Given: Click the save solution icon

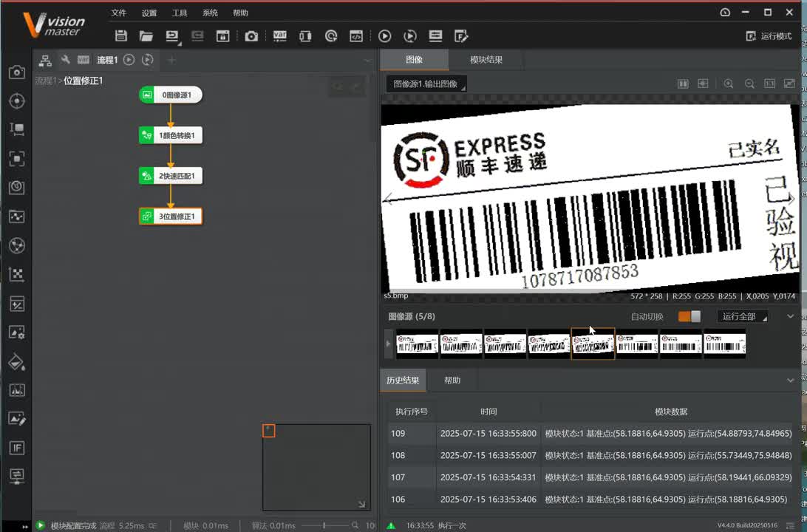Looking at the screenshot, I should [121, 36].
